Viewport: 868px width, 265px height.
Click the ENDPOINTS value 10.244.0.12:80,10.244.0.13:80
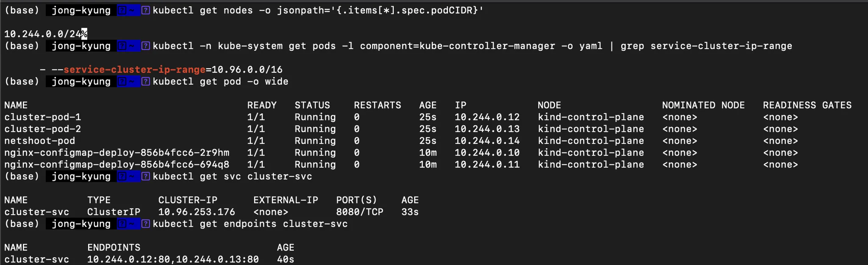coord(173,259)
